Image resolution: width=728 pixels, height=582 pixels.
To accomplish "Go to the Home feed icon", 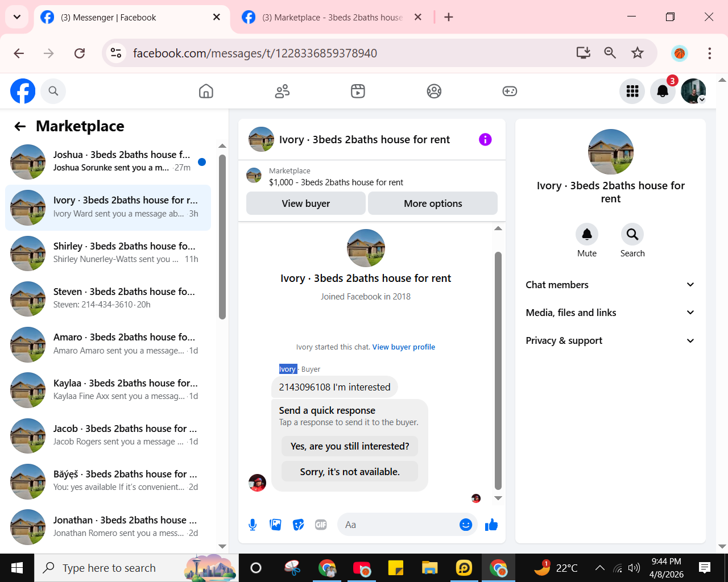I will (206, 91).
